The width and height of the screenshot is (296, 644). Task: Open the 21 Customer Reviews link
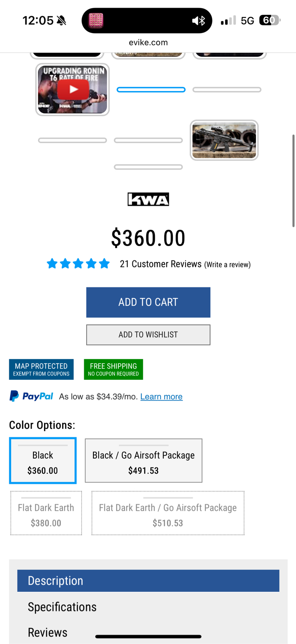[161, 264]
